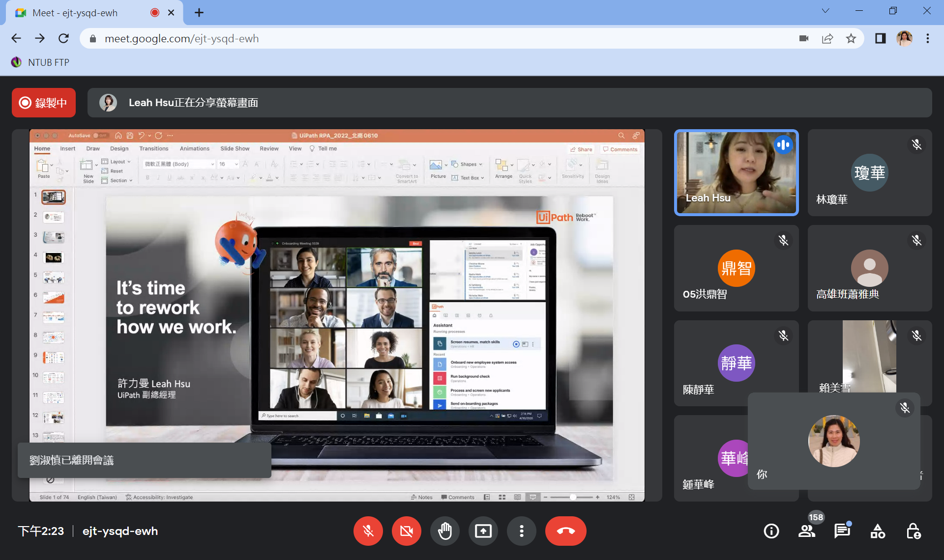Click the PowerPoint home icon in title bar
Image resolution: width=944 pixels, height=560 pixels.
tap(118, 136)
